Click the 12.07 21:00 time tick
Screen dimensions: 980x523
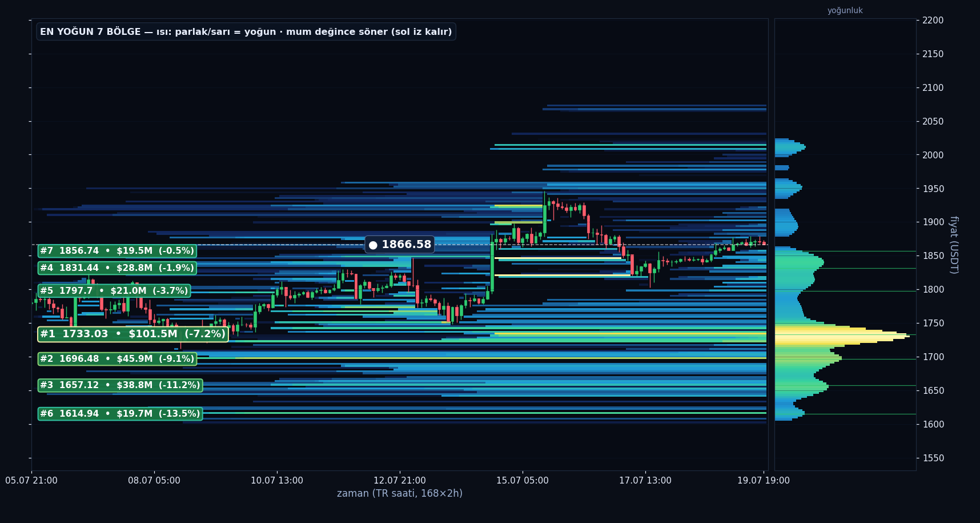pos(400,481)
